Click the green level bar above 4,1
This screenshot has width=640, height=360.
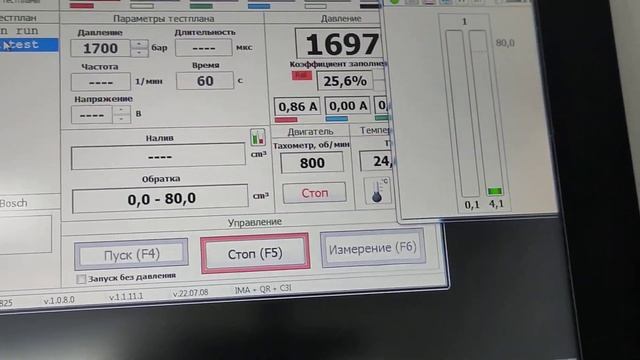(495, 191)
